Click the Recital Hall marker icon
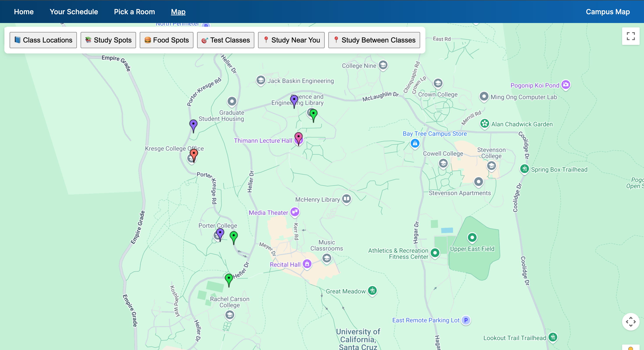 coord(307,264)
